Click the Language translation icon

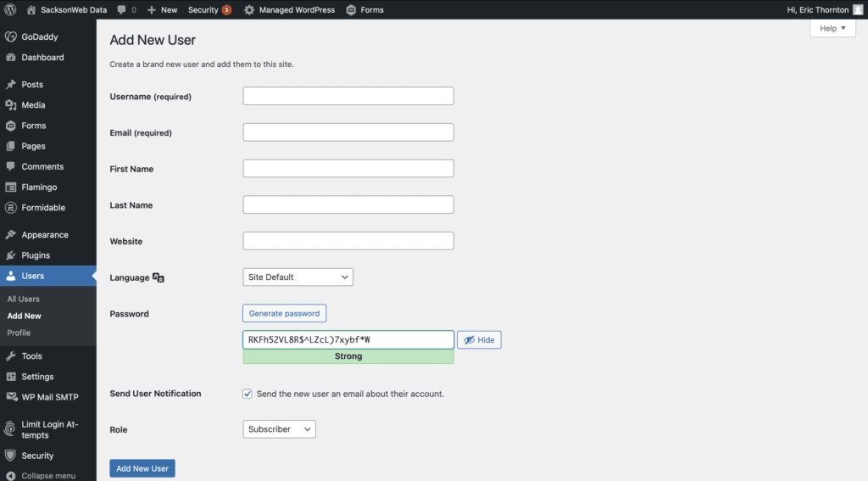(159, 277)
